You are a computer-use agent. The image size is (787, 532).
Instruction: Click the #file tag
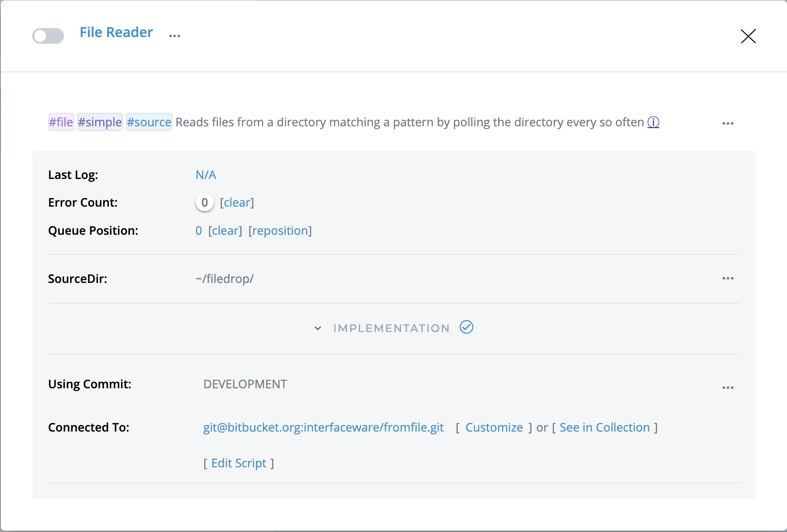point(61,122)
